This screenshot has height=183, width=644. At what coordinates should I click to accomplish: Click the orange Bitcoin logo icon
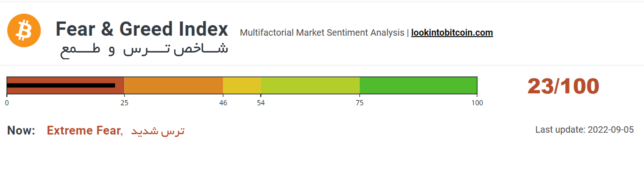coord(24,31)
